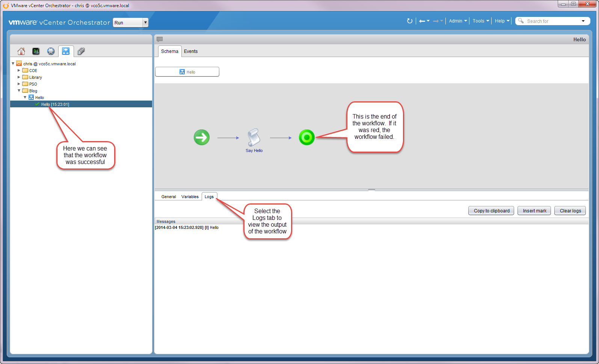Switch to the Events tab
This screenshot has width=599, height=364.
[191, 51]
